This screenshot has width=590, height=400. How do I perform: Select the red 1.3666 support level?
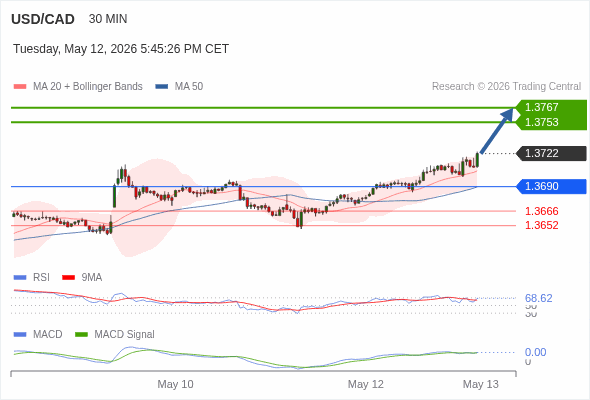pyautogui.click(x=541, y=211)
